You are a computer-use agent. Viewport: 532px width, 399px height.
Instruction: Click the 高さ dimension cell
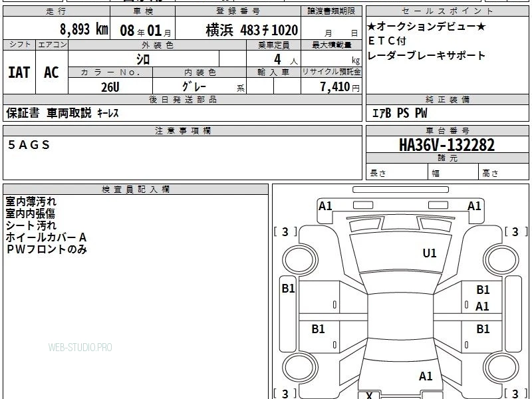503,173
